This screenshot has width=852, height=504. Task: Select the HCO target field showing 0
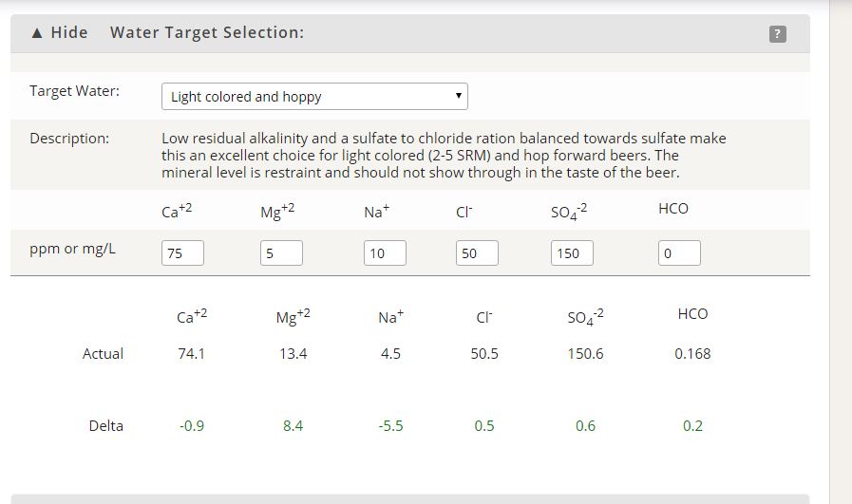(679, 253)
